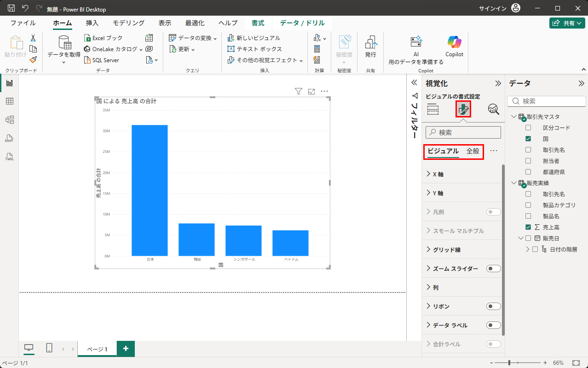588x368 pixels.
Task: Switch to the 全般 format tab
Action: [x=473, y=151]
